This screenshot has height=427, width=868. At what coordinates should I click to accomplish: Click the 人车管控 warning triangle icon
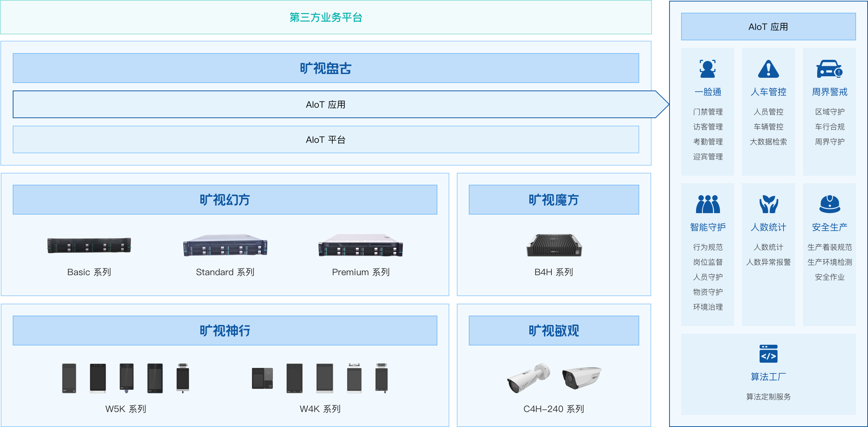(x=768, y=69)
